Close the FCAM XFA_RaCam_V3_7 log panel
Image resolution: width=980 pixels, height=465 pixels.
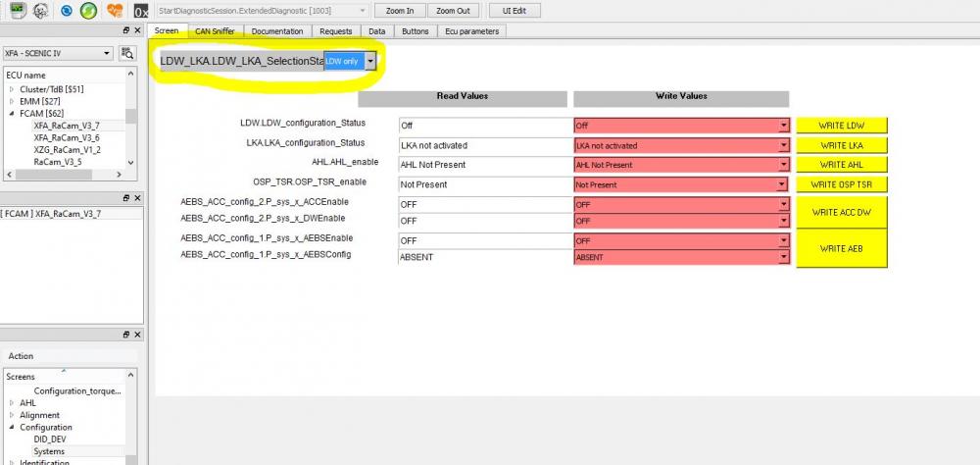coord(137,198)
